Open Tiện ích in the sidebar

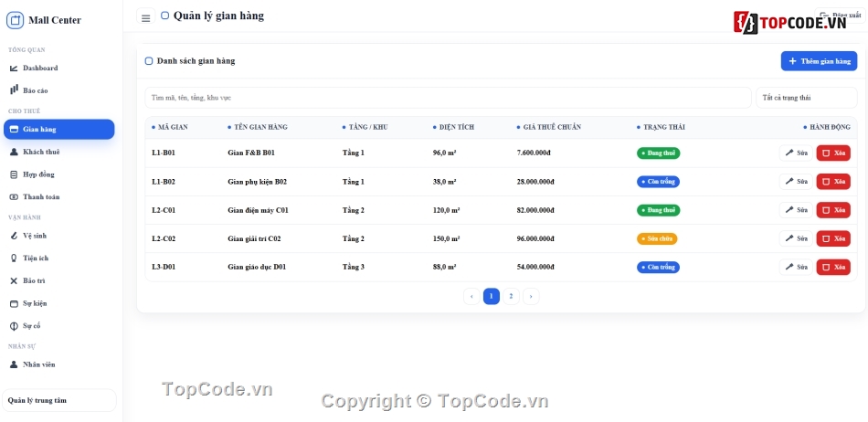coord(58,258)
